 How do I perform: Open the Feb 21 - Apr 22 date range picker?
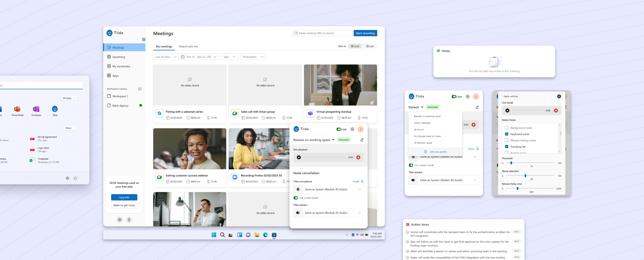[x=199, y=57]
